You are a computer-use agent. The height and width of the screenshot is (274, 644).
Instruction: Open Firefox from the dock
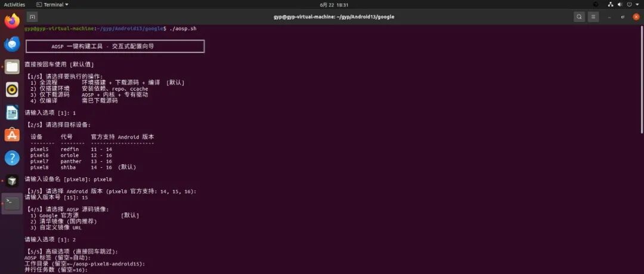coord(13,20)
